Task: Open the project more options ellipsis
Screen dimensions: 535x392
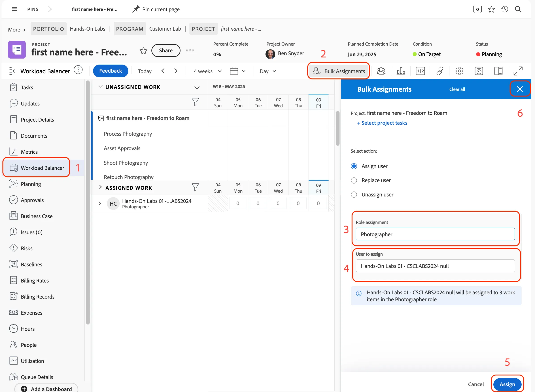Action: 190,50
